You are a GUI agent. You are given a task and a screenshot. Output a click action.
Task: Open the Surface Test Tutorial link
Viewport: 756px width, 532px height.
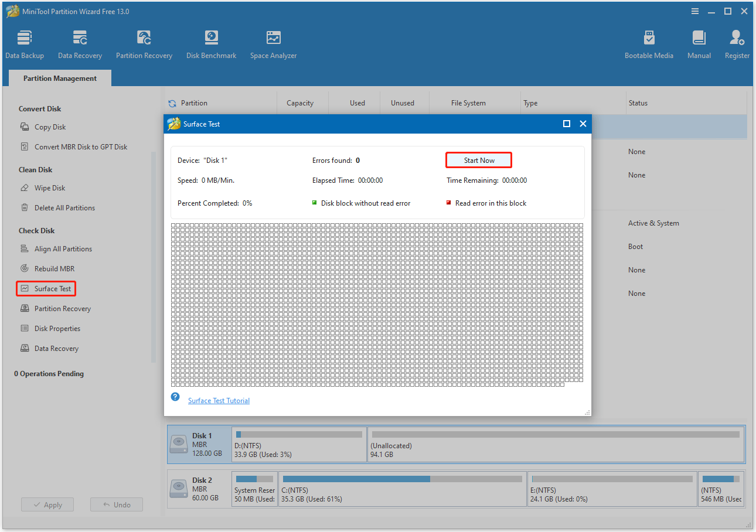[219, 400]
